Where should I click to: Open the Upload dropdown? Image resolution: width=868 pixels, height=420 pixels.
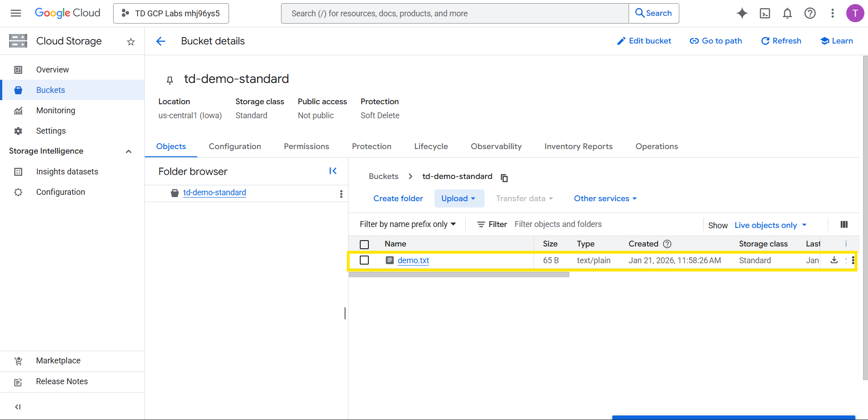(x=459, y=198)
